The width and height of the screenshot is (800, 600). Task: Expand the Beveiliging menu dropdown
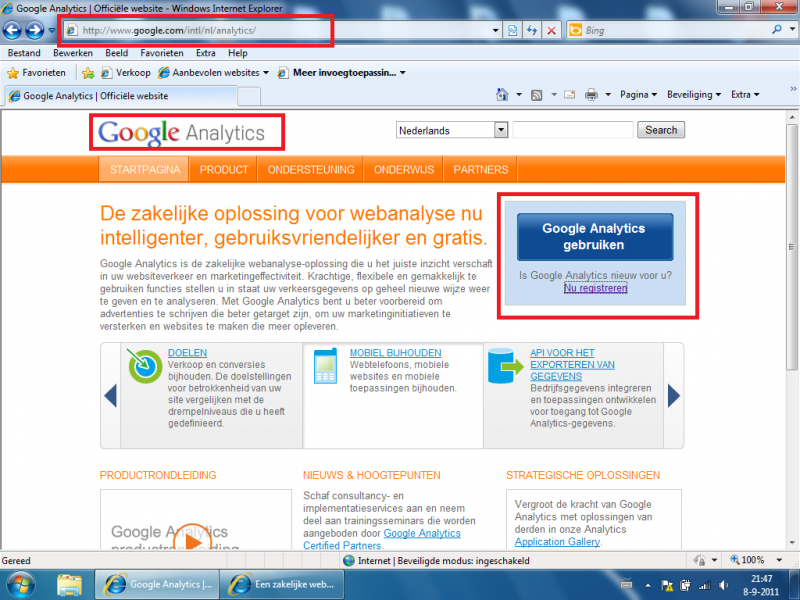[x=694, y=95]
